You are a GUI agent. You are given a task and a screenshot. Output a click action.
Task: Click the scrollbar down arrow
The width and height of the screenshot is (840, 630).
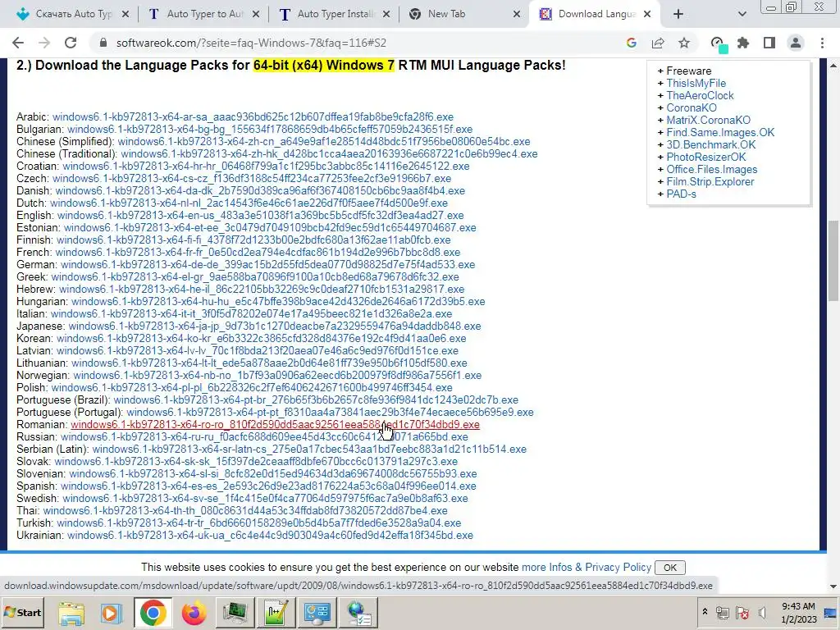tap(833, 587)
